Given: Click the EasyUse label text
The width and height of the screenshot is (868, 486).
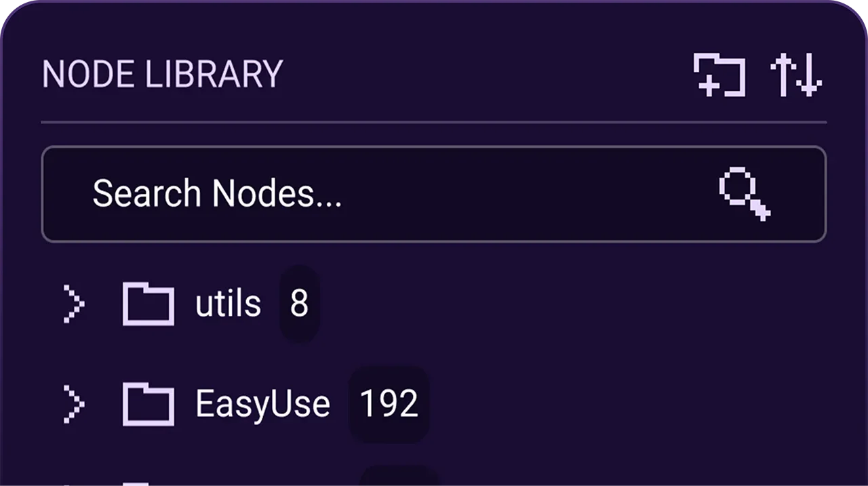Looking at the screenshot, I should click(x=262, y=403).
